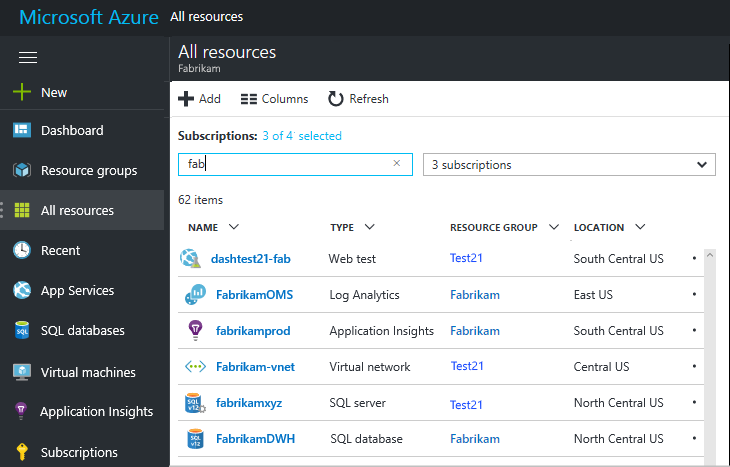Expand the Location column sort chevron
The image size is (730, 467).
point(640,227)
